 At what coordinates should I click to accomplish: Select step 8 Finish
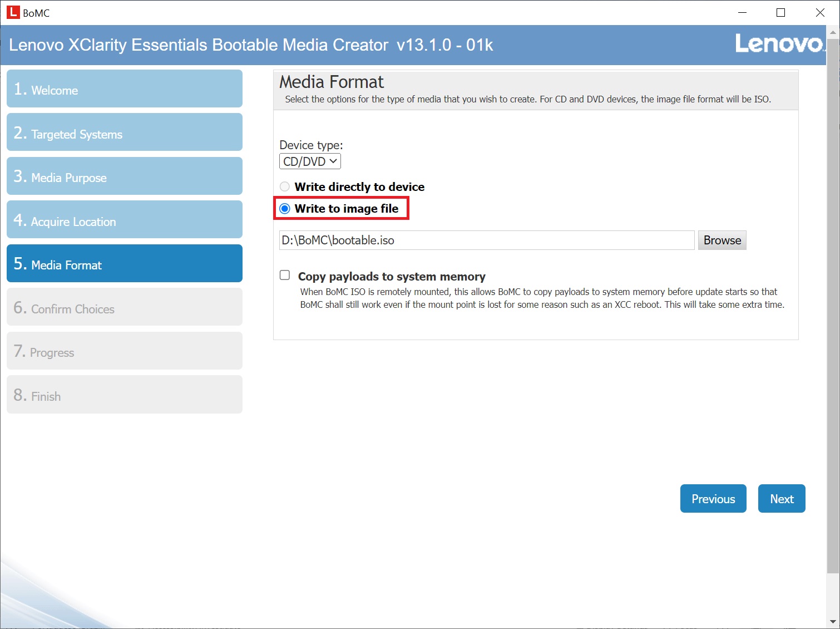tap(125, 394)
